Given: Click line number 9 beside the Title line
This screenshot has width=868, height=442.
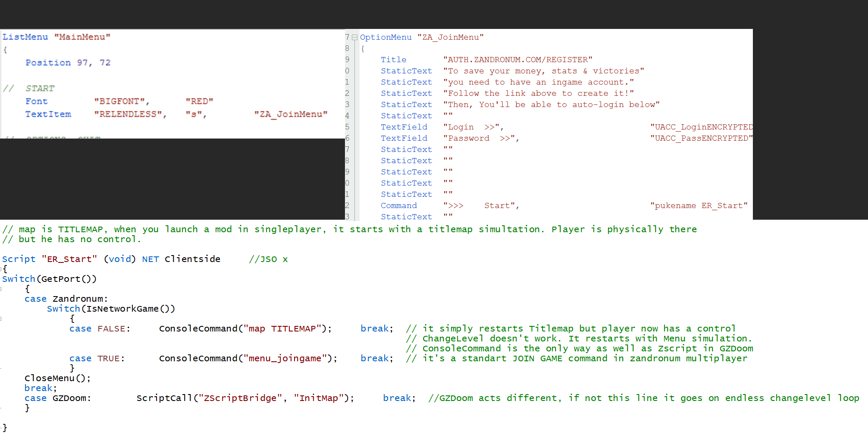Looking at the screenshot, I should (x=347, y=60).
